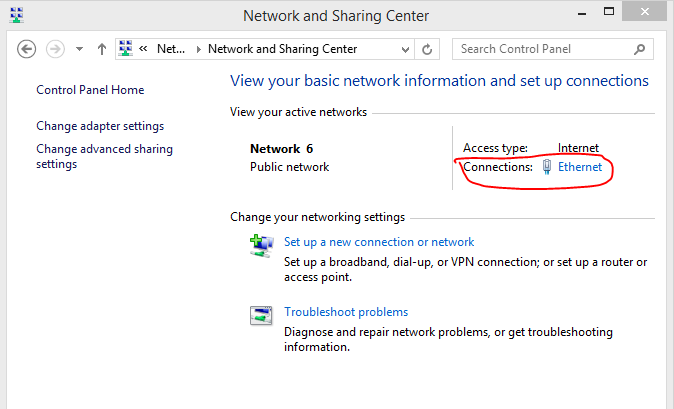Image resolution: width=674 pixels, height=409 pixels.
Task: Click the Forward navigation arrow button
Action: 56,49
